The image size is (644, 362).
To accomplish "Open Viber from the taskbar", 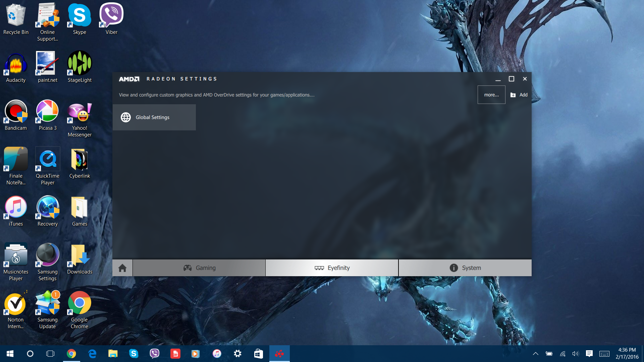I will [154, 354].
